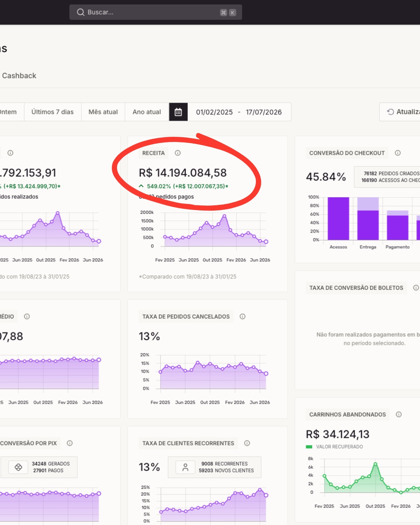
Task: Click the Entrega bar in checkout chart
Action: coord(368,219)
